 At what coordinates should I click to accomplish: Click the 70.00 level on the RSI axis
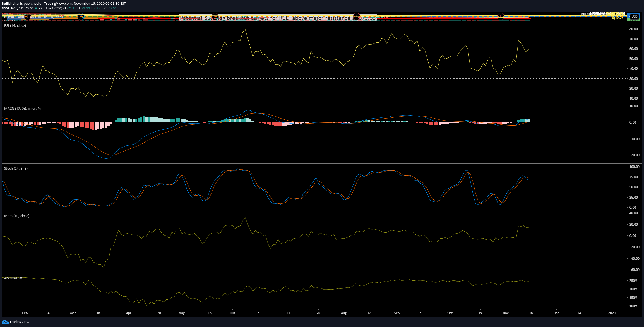633,39
